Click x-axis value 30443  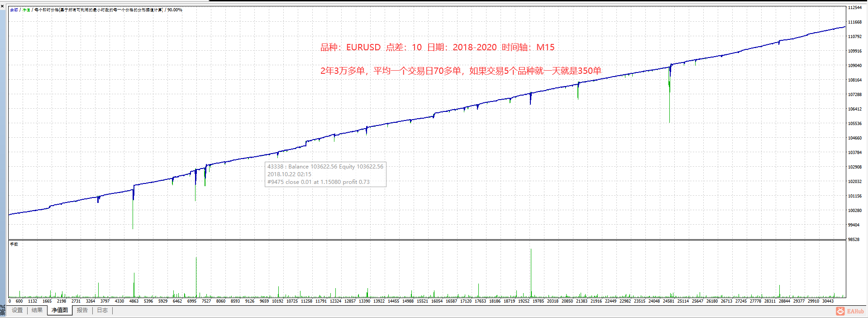point(828,301)
